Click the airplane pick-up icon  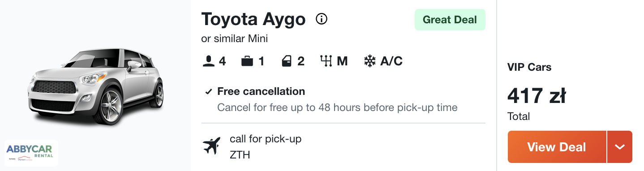(211, 146)
